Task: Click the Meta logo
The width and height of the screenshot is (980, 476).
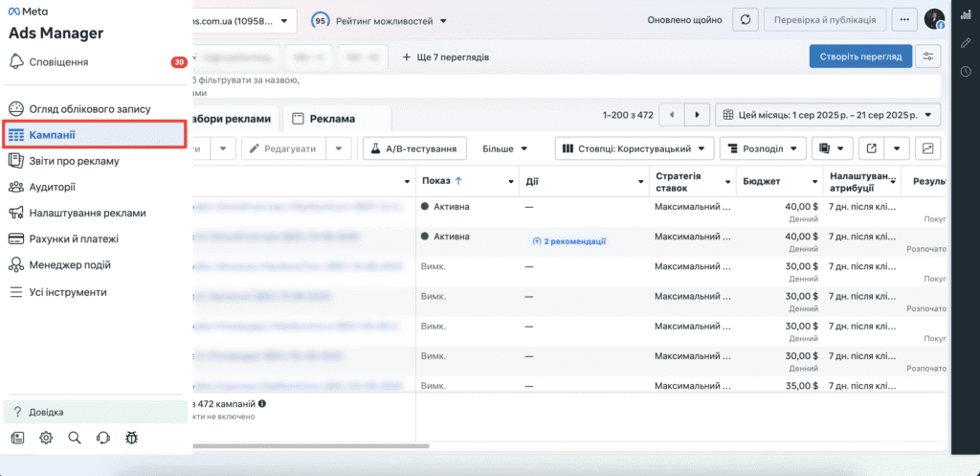Action: pos(28,11)
